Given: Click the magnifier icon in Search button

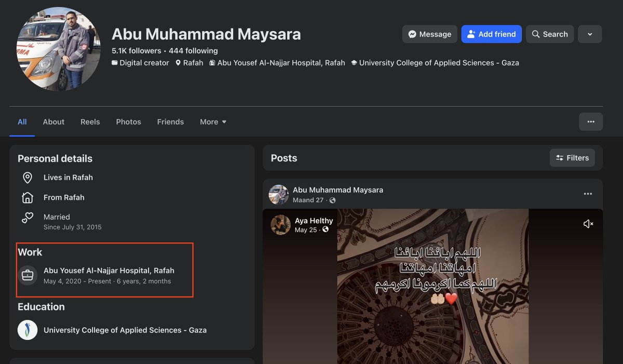Looking at the screenshot, I should click(x=536, y=34).
